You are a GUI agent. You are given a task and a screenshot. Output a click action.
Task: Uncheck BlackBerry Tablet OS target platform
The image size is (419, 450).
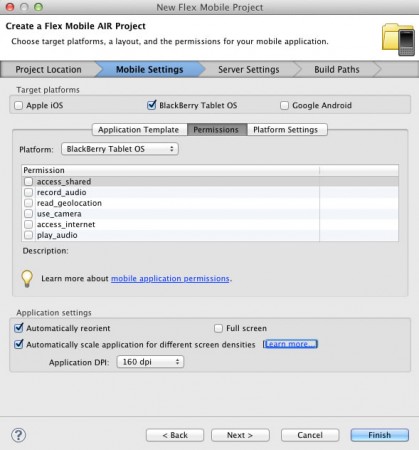(152, 105)
